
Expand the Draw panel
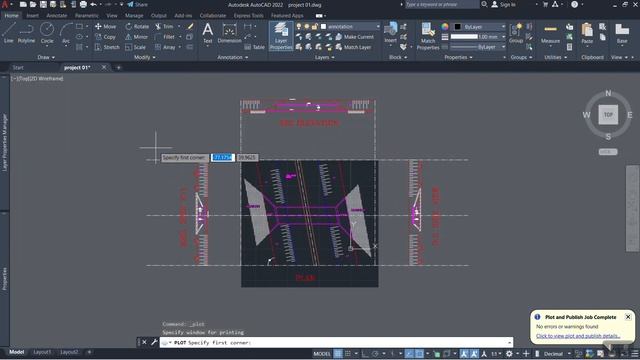[x=46, y=58]
